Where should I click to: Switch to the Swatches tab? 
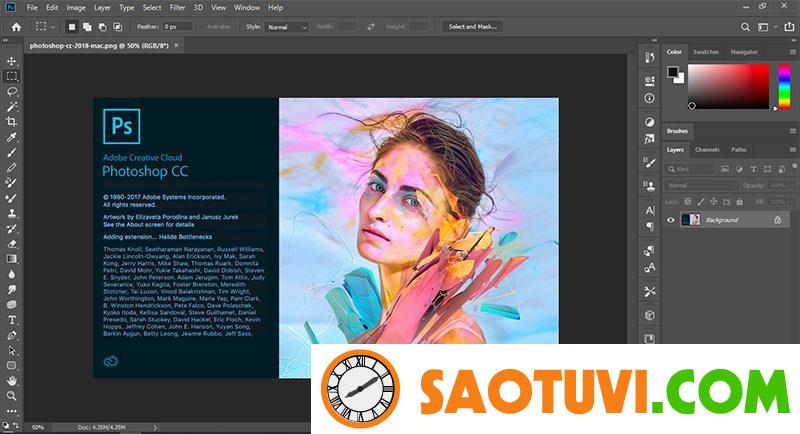pos(706,52)
